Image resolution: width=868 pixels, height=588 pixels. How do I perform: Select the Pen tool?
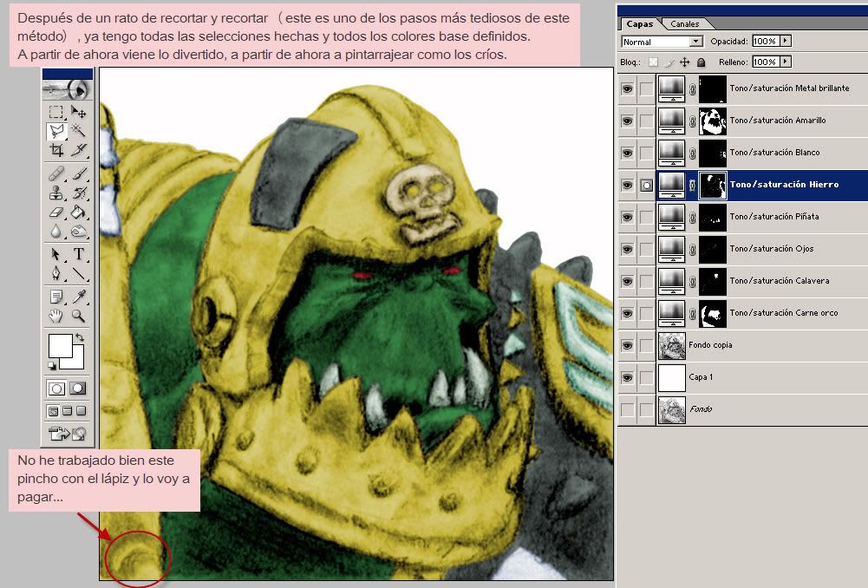[55, 273]
